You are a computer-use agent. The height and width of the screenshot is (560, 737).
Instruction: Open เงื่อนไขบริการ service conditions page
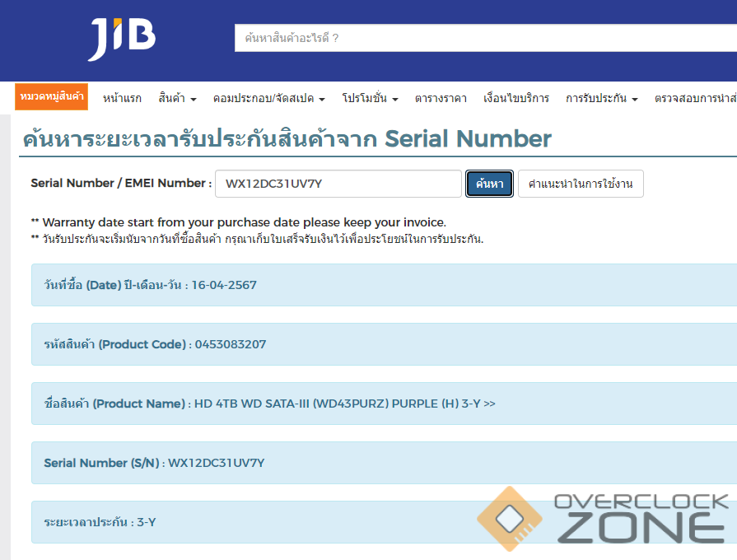pos(516,98)
